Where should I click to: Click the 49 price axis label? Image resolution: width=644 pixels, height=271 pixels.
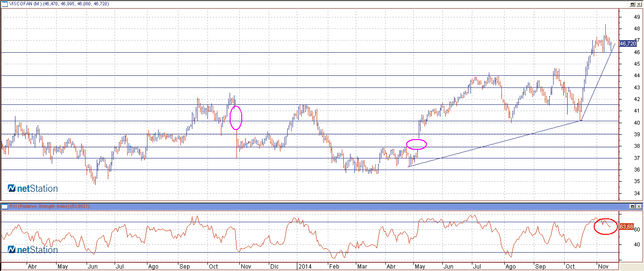coord(637,17)
